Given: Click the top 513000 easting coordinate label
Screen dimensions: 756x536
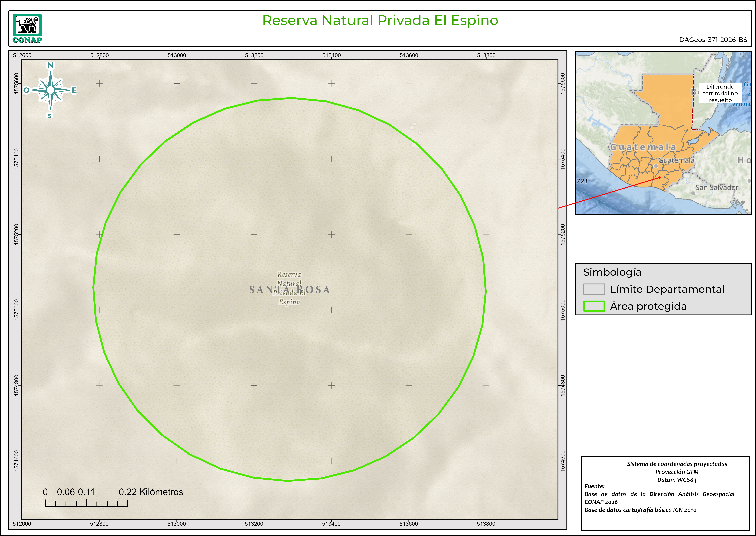Looking at the screenshot, I should coord(177,55).
